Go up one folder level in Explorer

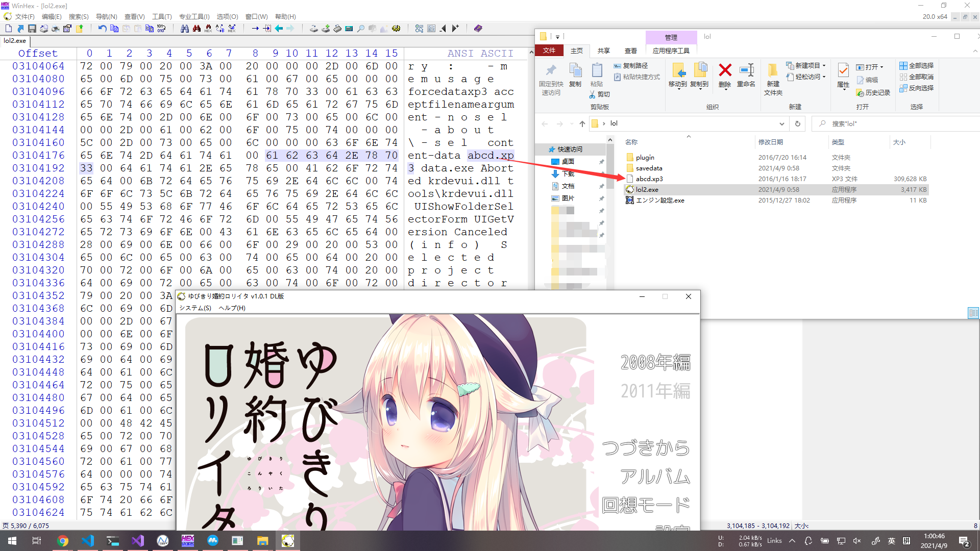[582, 123]
